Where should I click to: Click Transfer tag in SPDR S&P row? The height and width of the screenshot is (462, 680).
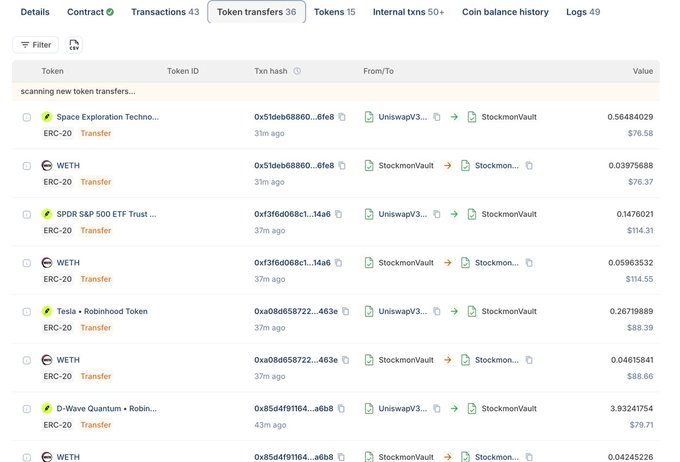click(x=96, y=230)
